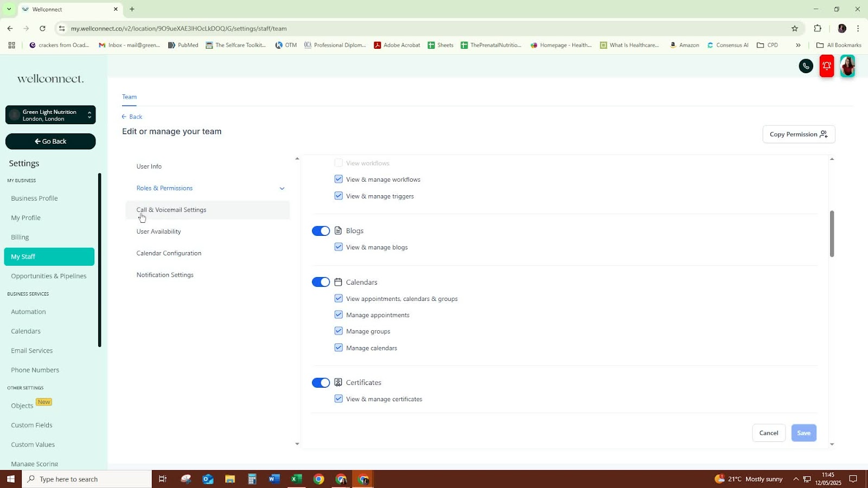Collapse the Roles & Permissions chevron
The width and height of the screenshot is (868, 488).
[x=282, y=189]
